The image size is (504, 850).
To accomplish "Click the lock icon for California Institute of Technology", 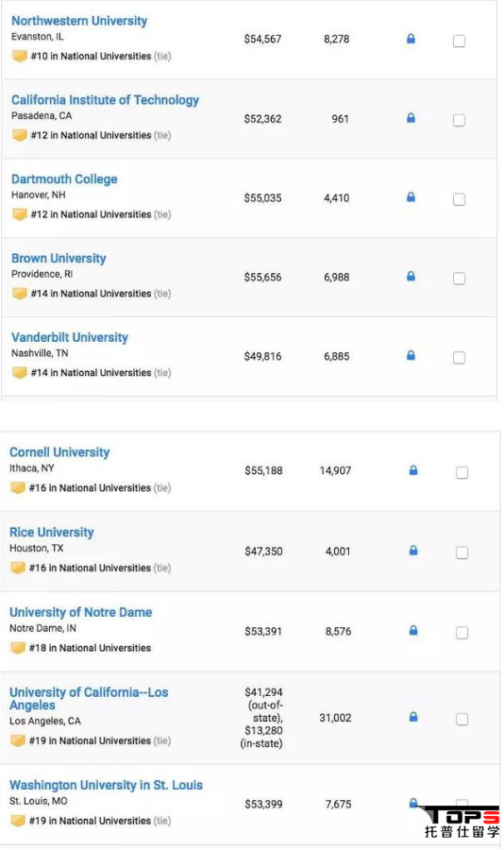I will [411, 118].
